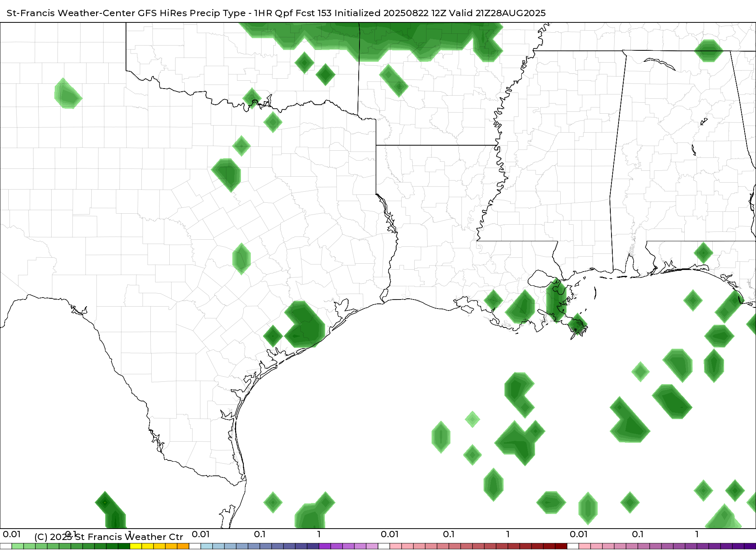Screen dimensions: 756x551
Task: Click the '1' label above the dark red swatches
Action: pos(508,534)
